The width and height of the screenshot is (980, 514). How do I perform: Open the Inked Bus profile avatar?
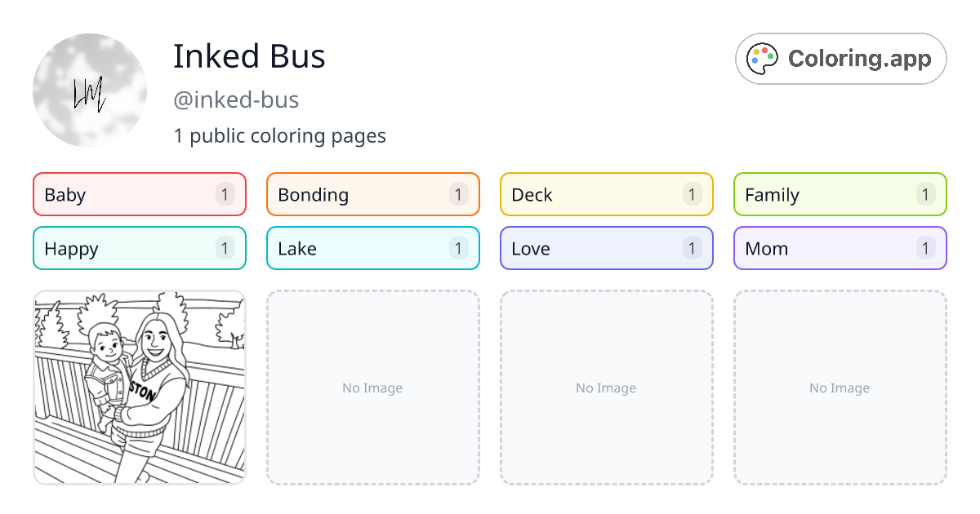(x=90, y=90)
